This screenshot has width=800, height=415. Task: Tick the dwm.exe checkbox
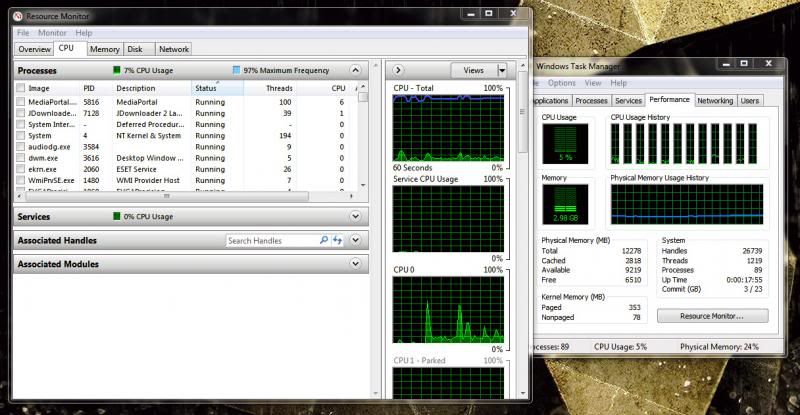point(20,158)
